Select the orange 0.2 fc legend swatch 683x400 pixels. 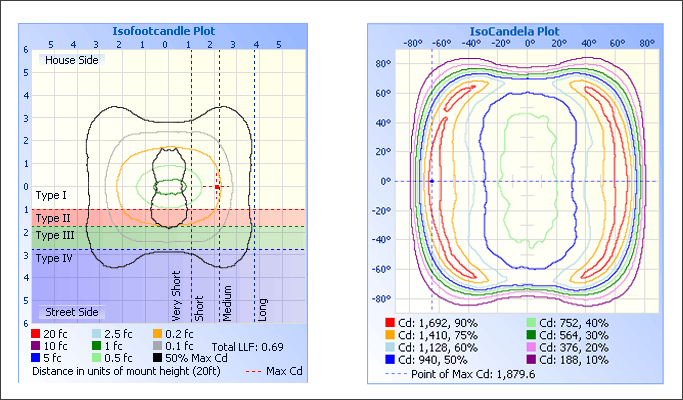point(158,332)
